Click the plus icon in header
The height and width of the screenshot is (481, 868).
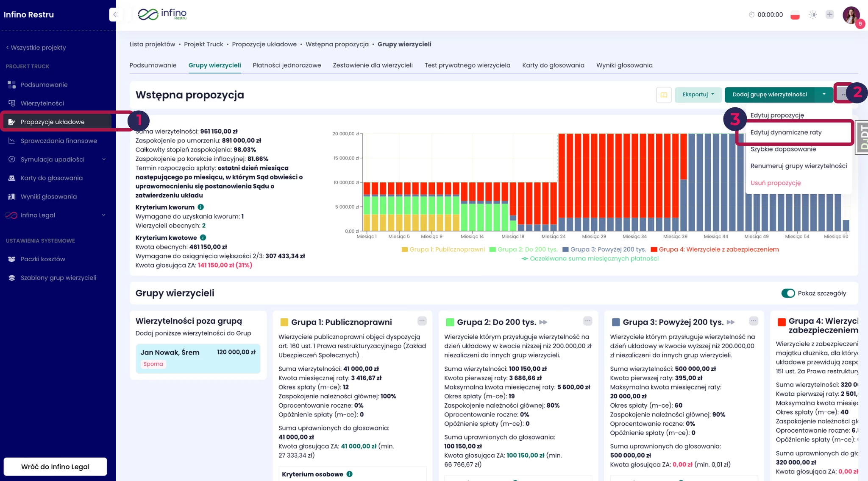pyautogui.click(x=830, y=14)
